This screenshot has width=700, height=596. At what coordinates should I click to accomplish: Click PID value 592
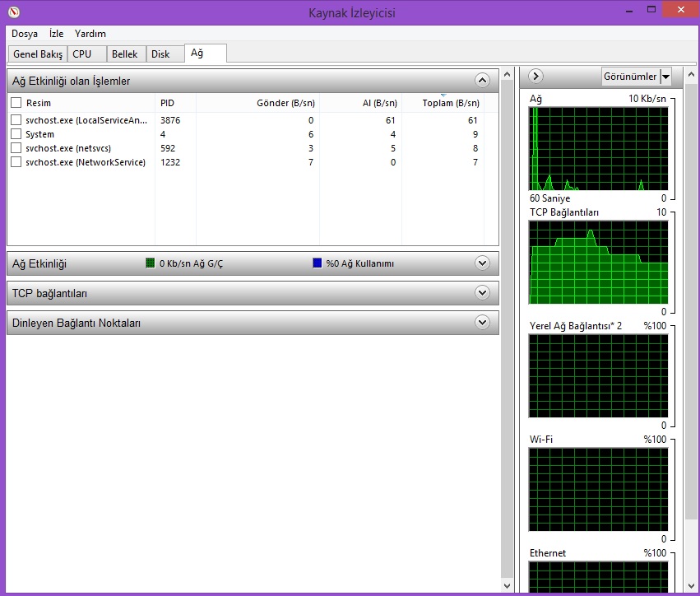point(168,148)
